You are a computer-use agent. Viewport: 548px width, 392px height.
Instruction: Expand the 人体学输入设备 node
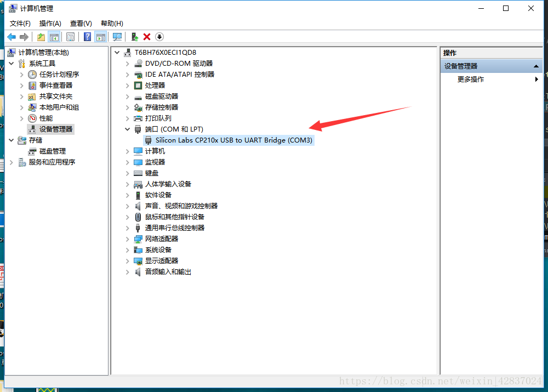(128, 184)
